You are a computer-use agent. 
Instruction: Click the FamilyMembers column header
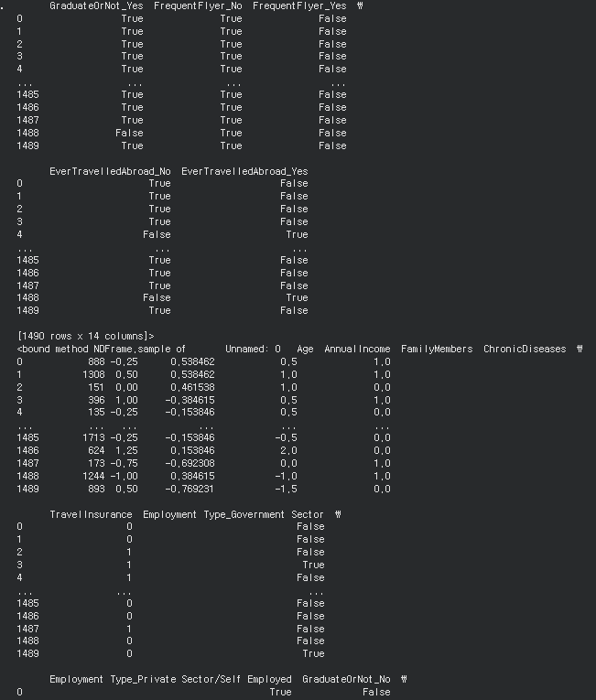pos(437,349)
